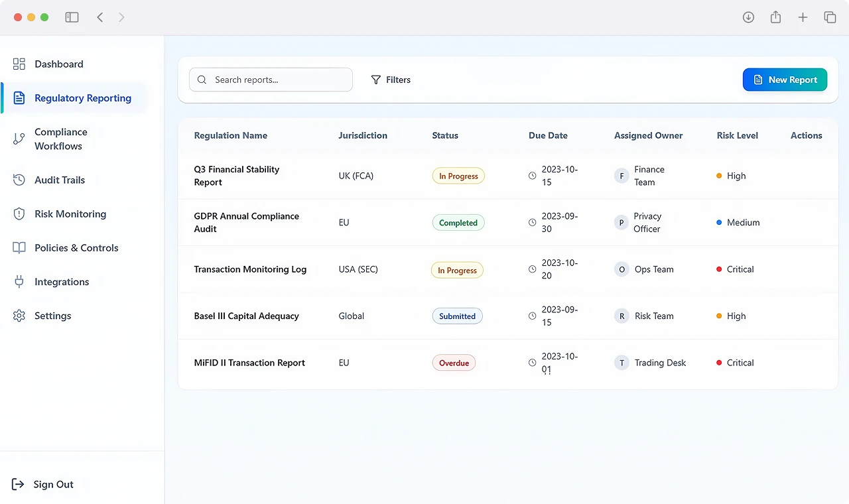Click the Settings gear icon
This screenshot has height=504, width=849.
(x=19, y=316)
